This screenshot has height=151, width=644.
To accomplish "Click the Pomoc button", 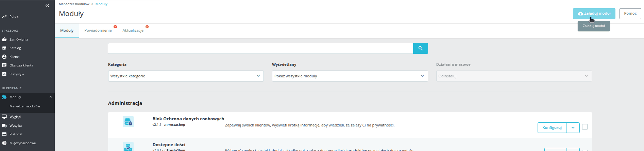I will coord(630,14).
